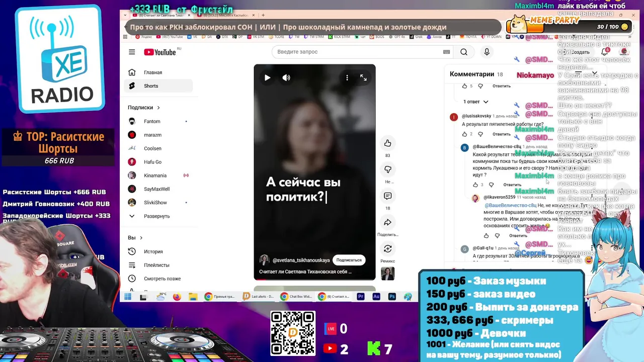Screen dimensions: 644x362
Task: Open Adobe Audition from the taskbar
Action: tap(376, 297)
